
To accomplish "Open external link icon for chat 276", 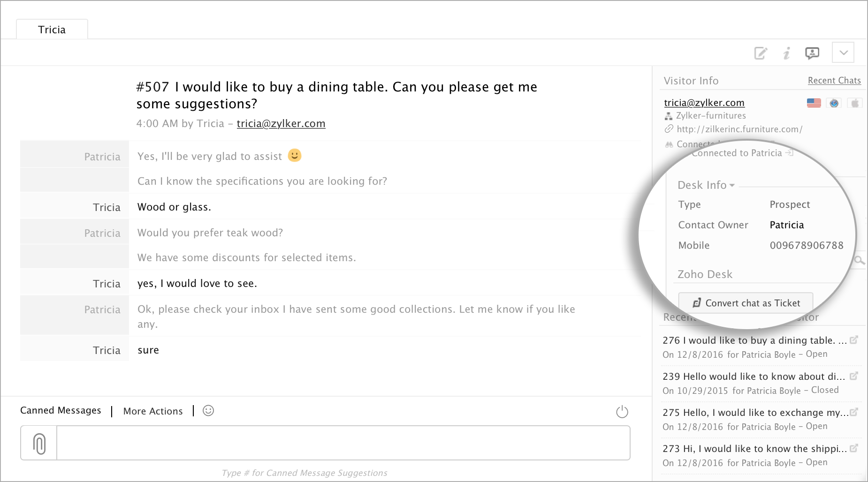I will pyautogui.click(x=854, y=340).
